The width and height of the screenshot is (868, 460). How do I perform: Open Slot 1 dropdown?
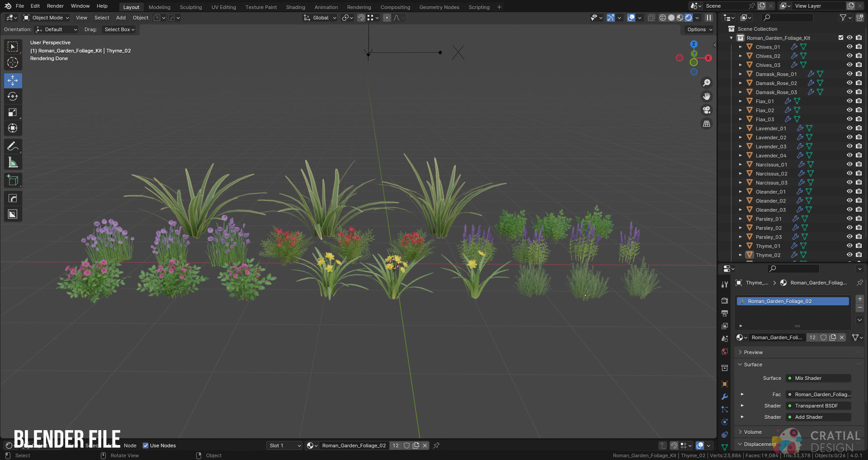(285, 446)
